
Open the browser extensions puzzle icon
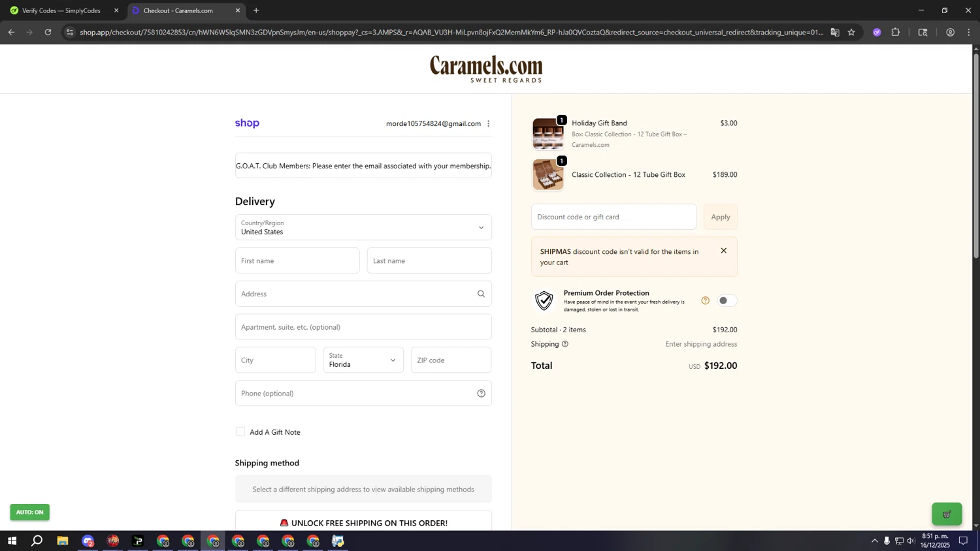click(896, 32)
